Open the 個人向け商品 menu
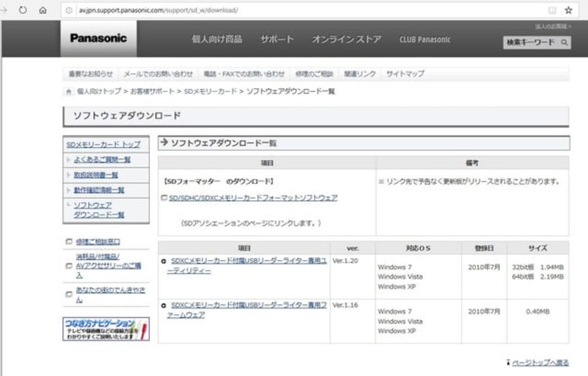 click(217, 39)
